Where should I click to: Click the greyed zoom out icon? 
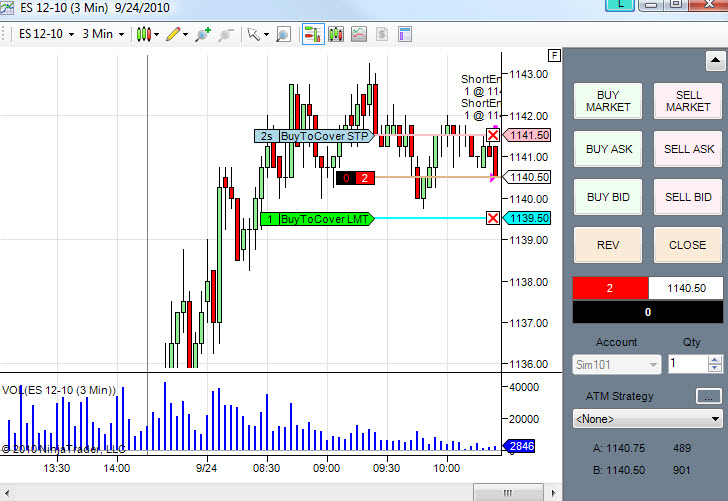click(226, 34)
